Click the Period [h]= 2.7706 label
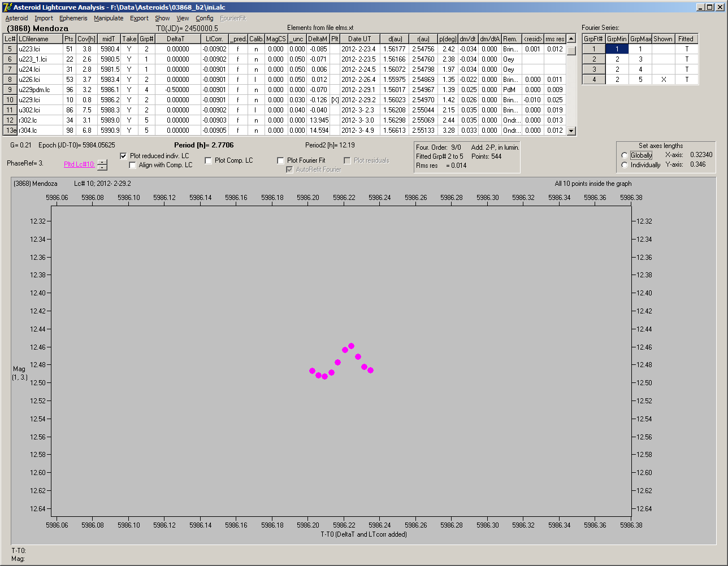Image resolution: width=728 pixels, height=566 pixels. tap(204, 145)
